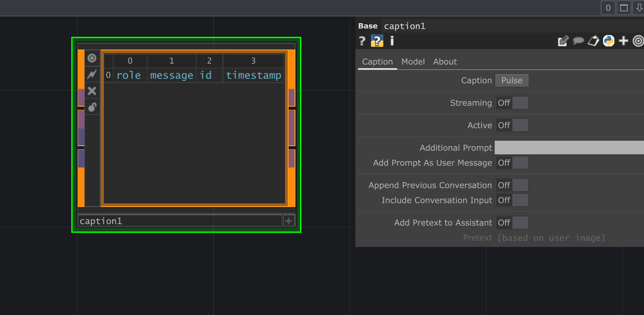Toggle bypass flag (X) on caption1 node
The height and width of the screenshot is (315, 644).
pos(92,91)
